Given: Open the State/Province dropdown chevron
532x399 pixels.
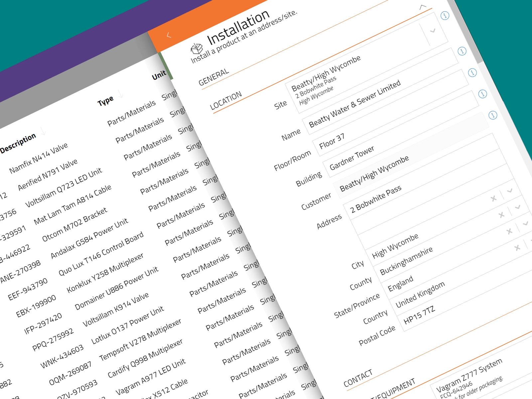Looking at the screenshot, I should (x=526, y=223).
